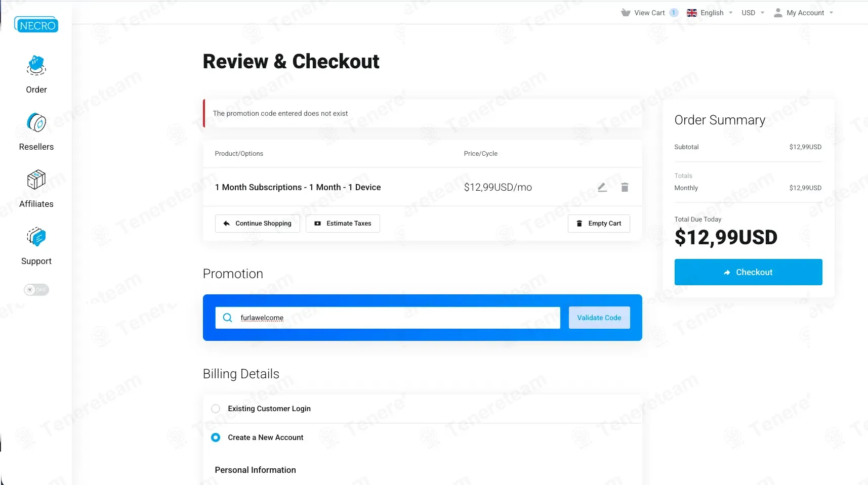Screen dimensions: 868x485
Task: Click the My Account user icon
Action: tap(778, 13)
